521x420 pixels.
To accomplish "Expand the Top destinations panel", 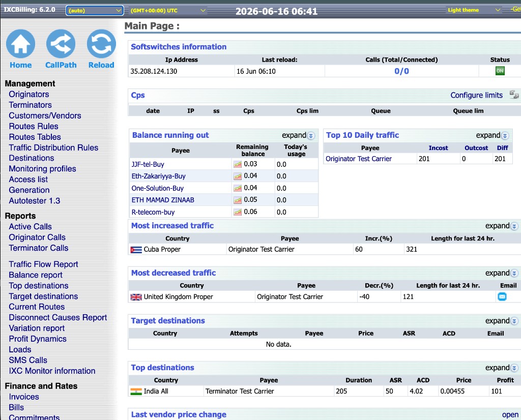I will [501, 368].
